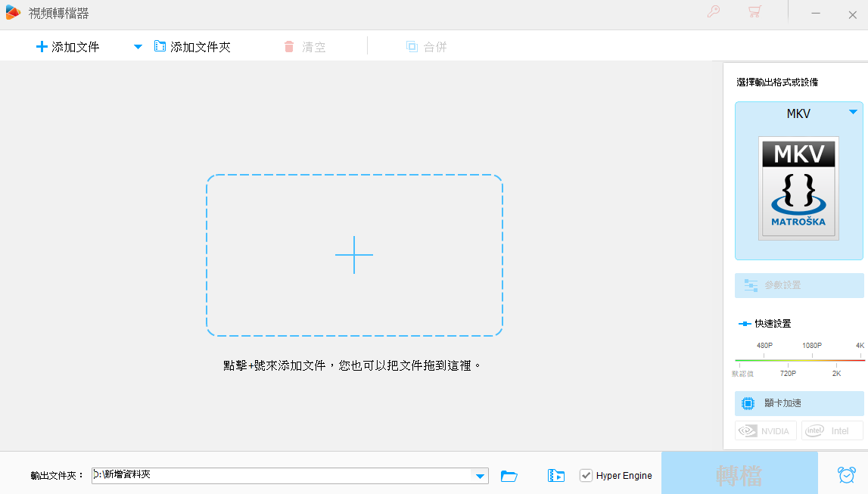Toggle 顯卡加速 GPU acceleration

tap(799, 403)
